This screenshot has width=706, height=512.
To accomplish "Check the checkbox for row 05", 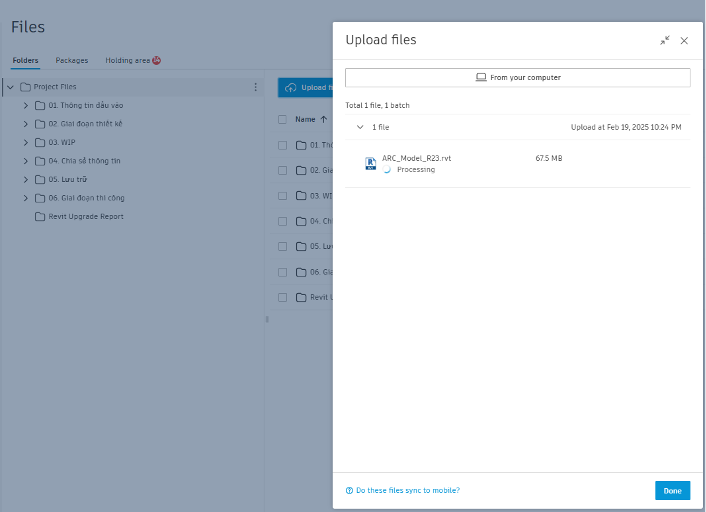I will click(x=282, y=246).
